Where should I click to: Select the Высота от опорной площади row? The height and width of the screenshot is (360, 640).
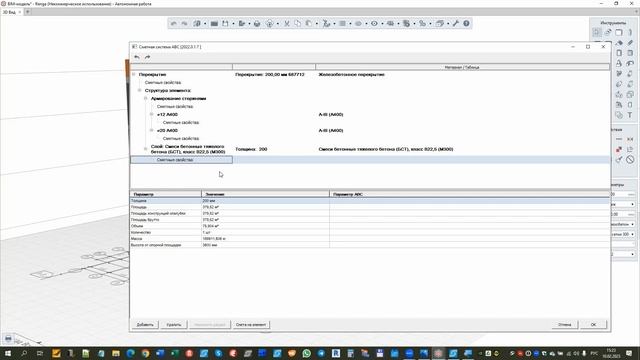pos(370,245)
